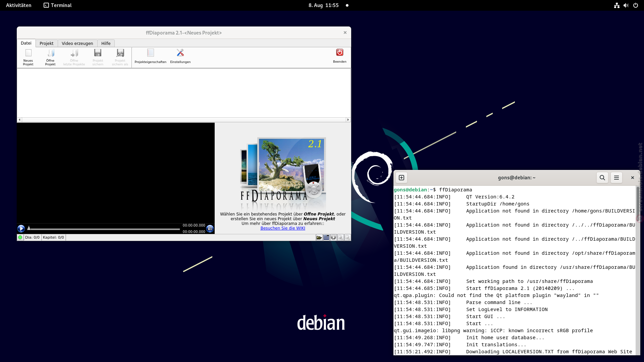Click the seek slider handle at start
Viewport: 644px width, 362px height.
click(x=29, y=228)
